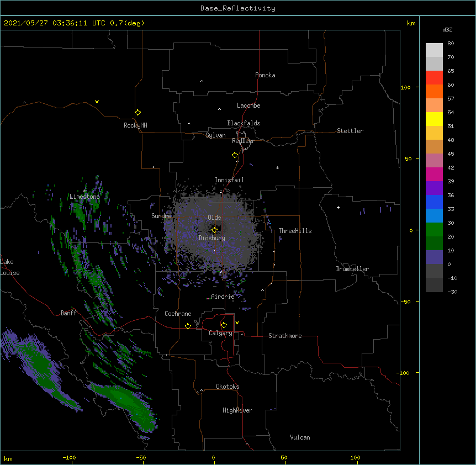
Task: Click the yellow diamond marker above Calgary label
Action: 224,325
